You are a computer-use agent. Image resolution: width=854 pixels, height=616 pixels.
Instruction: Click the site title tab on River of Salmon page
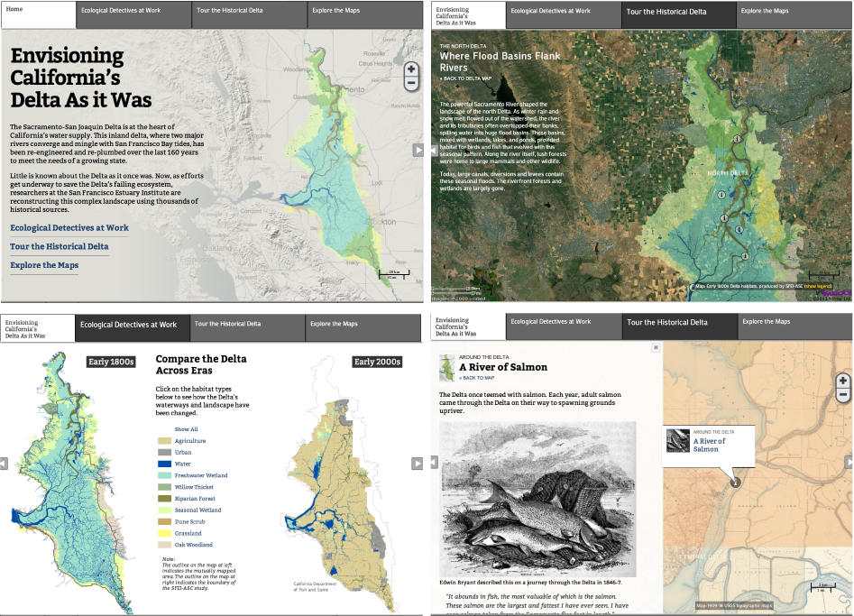point(468,326)
